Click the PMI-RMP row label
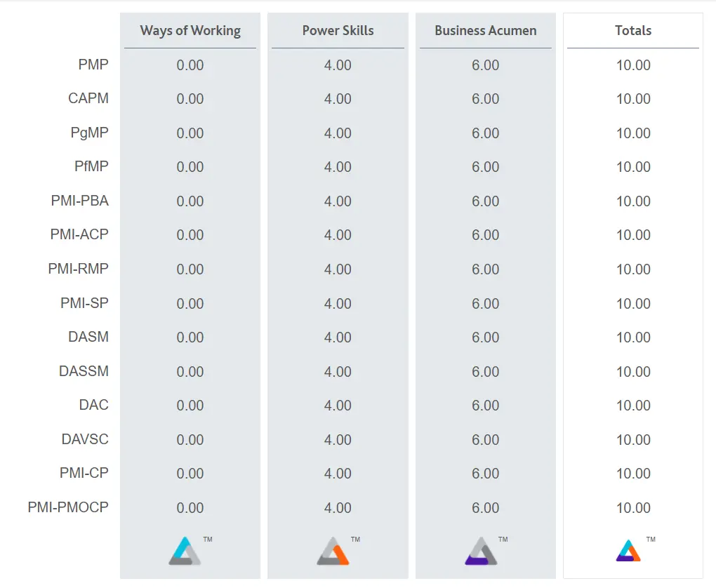This screenshot has height=588, width=716. click(79, 269)
